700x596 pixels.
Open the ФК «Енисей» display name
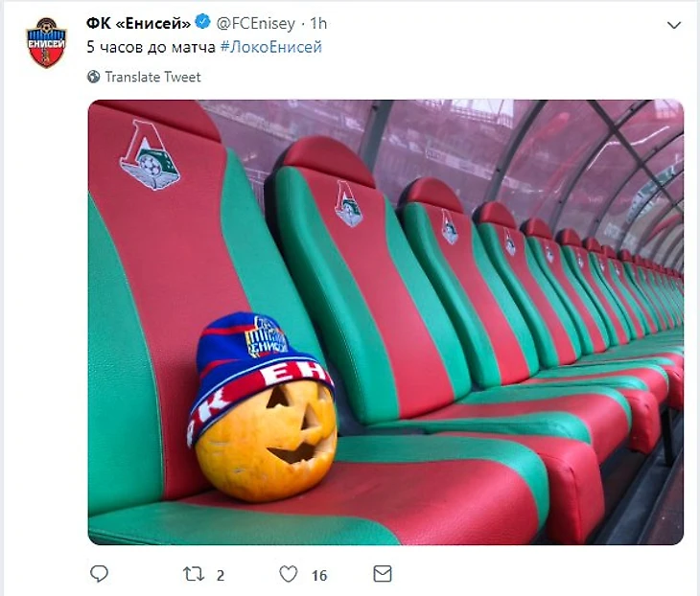pos(138,22)
